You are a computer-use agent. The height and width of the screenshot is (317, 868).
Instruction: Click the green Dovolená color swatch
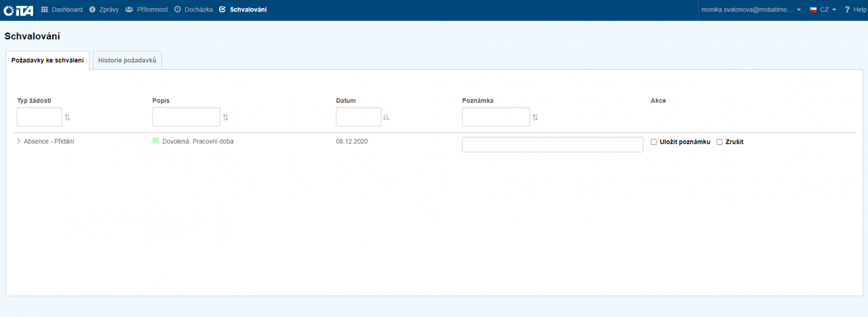(x=155, y=141)
